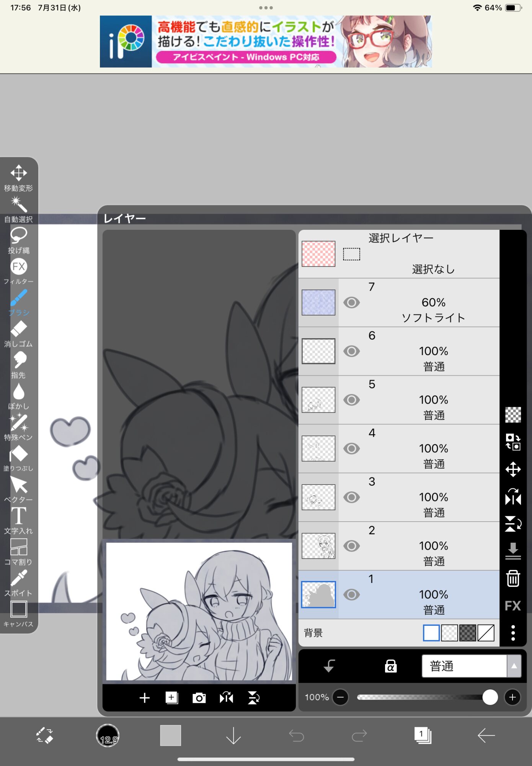The width and height of the screenshot is (532, 766).
Task: Flip the layer horizontally below the preview
Action: click(227, 698)
